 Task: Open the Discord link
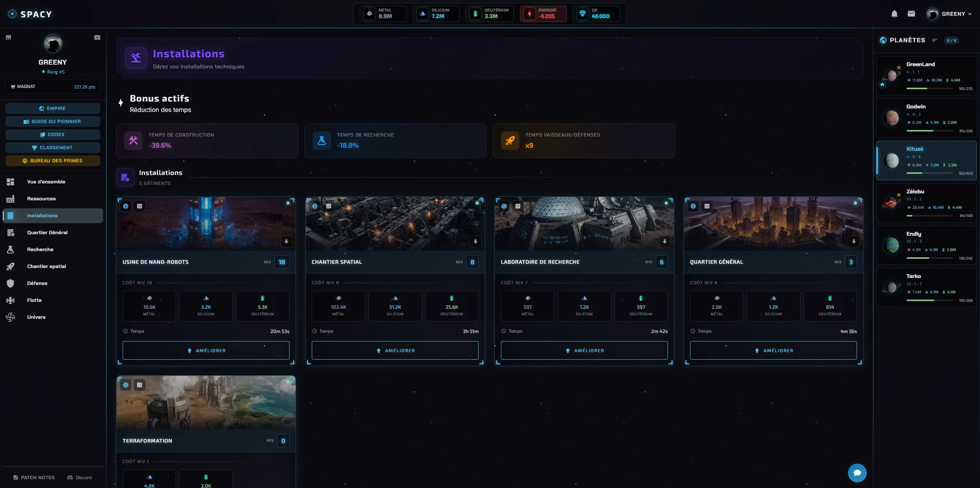[x=80, y=478]
